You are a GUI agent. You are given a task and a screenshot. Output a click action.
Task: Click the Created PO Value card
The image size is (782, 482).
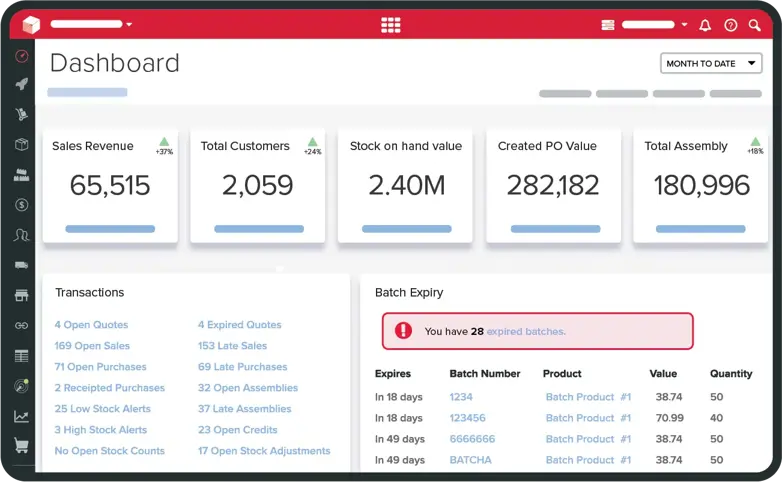coord(554,186)
